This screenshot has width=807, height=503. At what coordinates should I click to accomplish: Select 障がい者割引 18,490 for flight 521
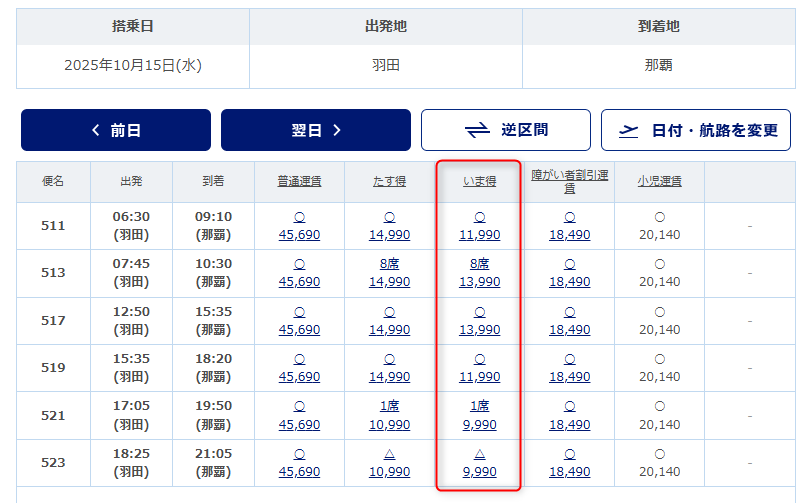tap(570, 425)
